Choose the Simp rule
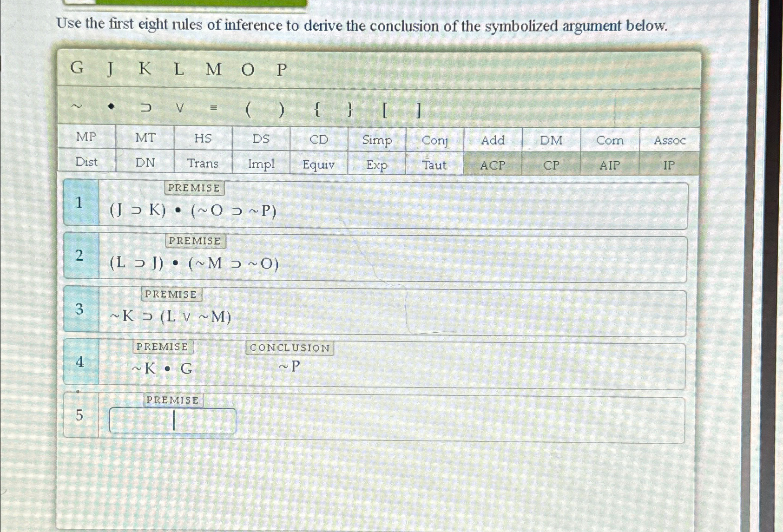Image resolution: width=783 pixels, height=532 pixels. coord(377,139)
